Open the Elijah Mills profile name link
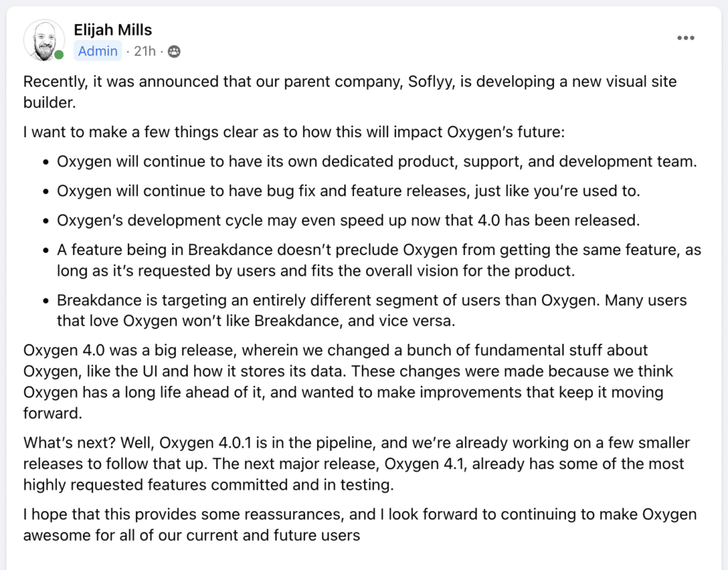 point(113,30)
